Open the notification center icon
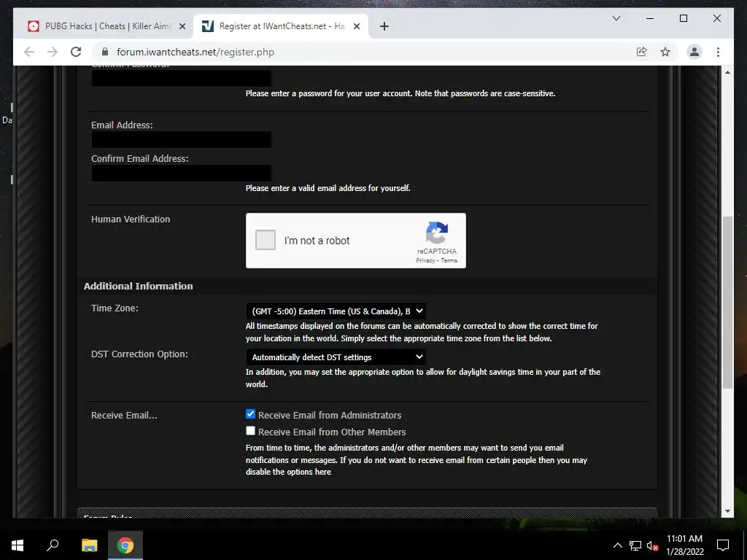This screenshot has width=747, height=560. 723,545
